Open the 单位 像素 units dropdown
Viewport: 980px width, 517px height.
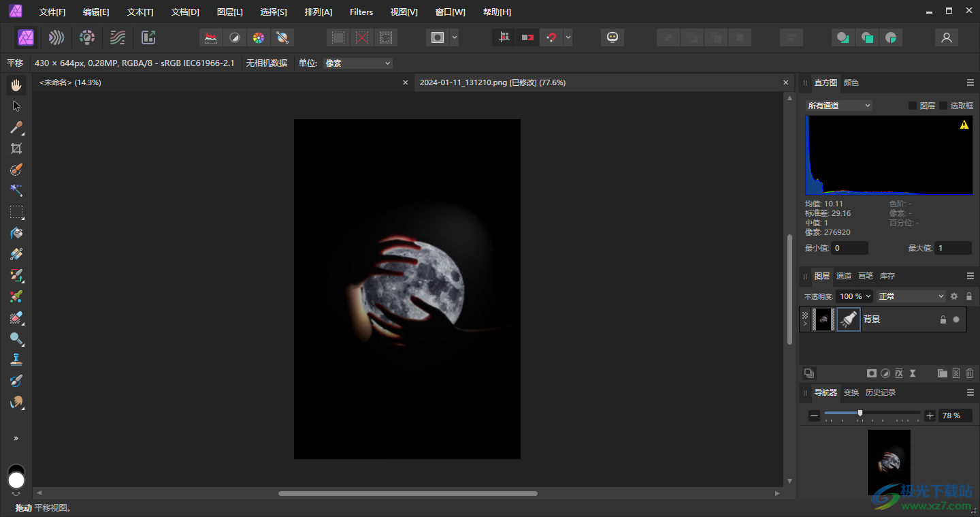[x=358, y=63]
